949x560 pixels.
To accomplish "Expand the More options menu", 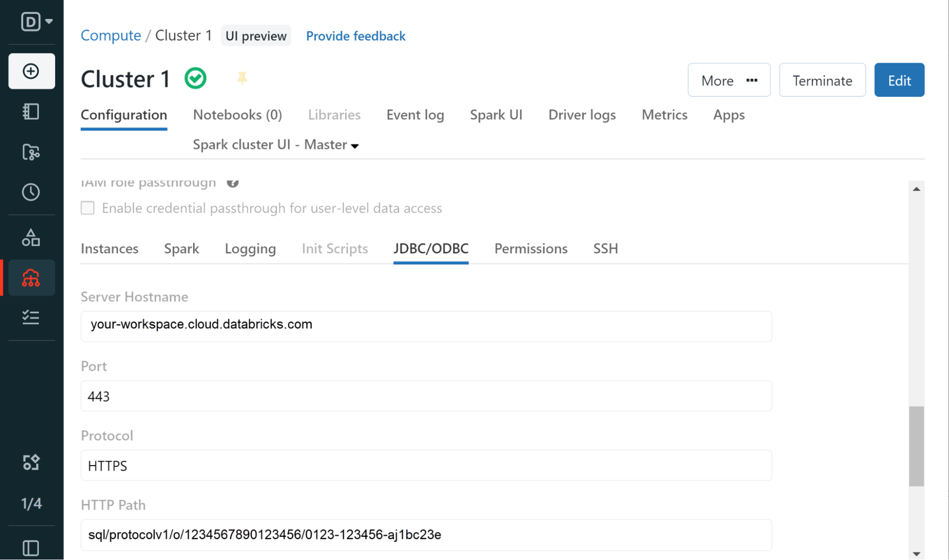I will point(729,80).
